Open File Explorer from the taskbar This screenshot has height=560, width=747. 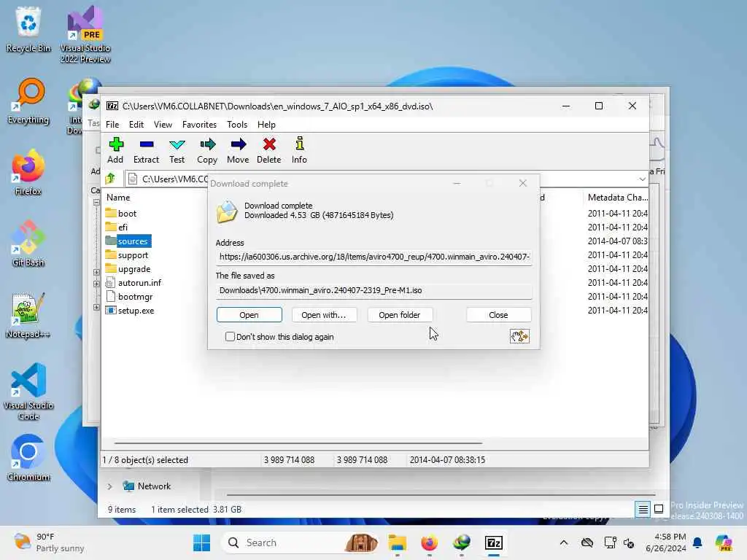tap(397, 542)
